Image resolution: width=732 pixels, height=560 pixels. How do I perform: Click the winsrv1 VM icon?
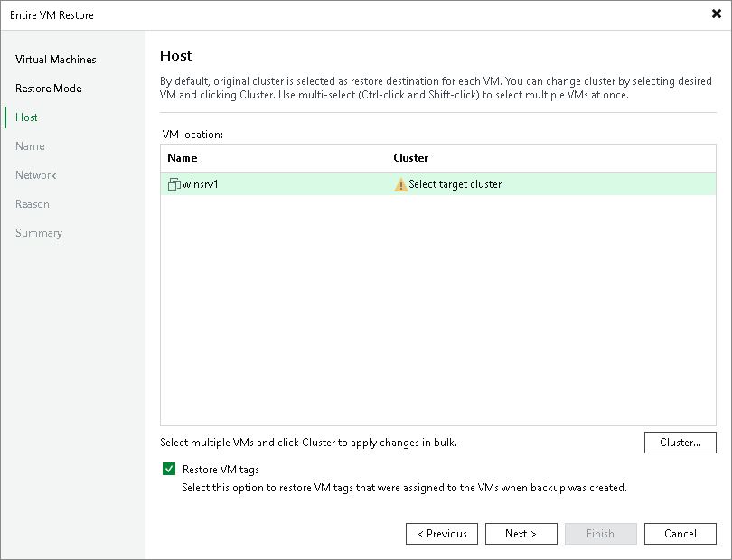pos(174,184)
